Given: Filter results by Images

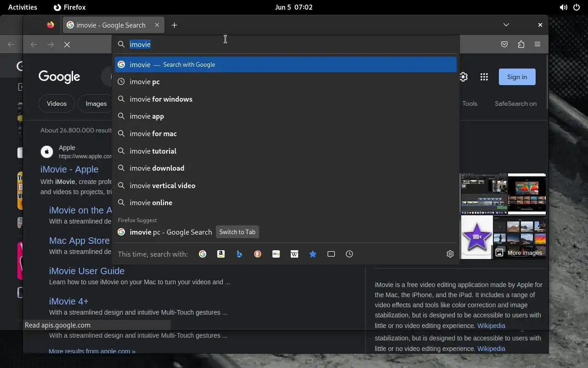Looking at the screenshot, I should point(96,103).
